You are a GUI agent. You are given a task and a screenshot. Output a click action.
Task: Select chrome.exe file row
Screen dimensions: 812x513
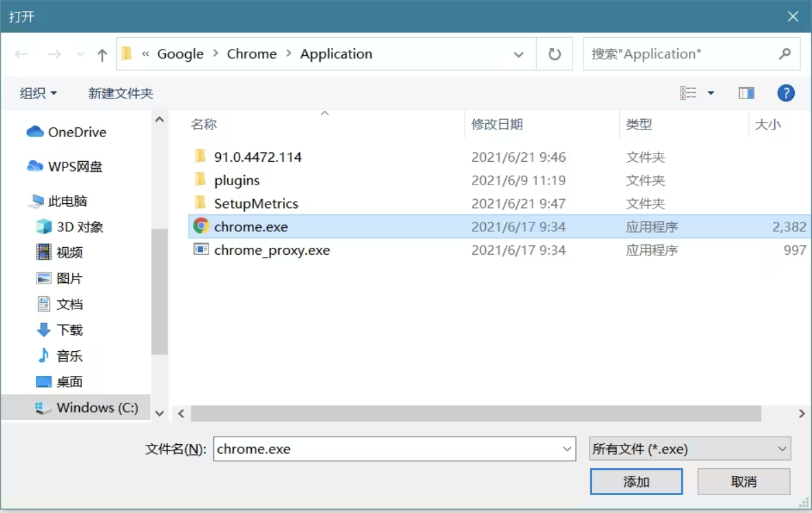(500, 227)
